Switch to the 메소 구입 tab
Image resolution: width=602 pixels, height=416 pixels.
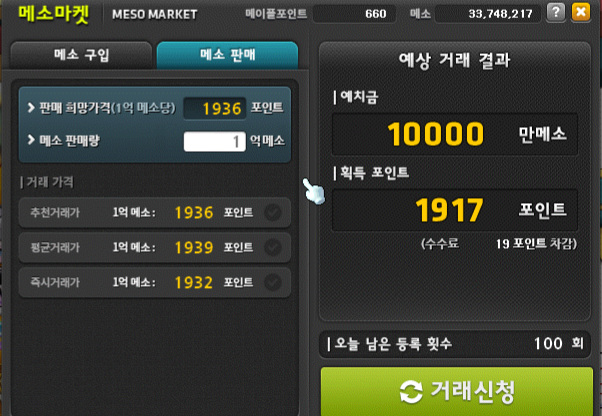(81, 55)
